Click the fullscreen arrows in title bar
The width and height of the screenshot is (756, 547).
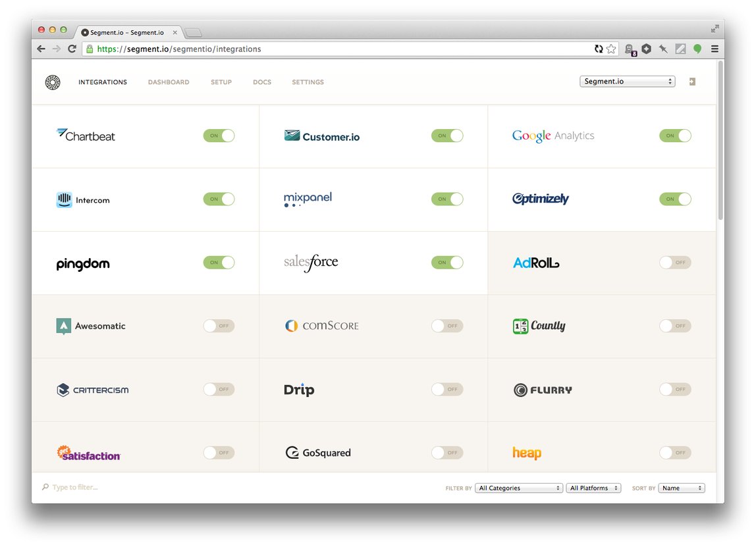point(715,29)
